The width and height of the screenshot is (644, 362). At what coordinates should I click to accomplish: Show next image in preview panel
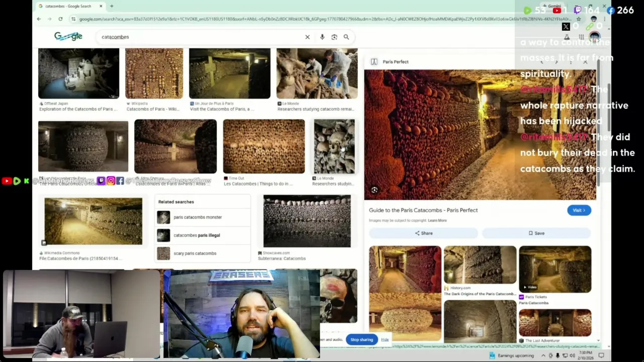556,62
